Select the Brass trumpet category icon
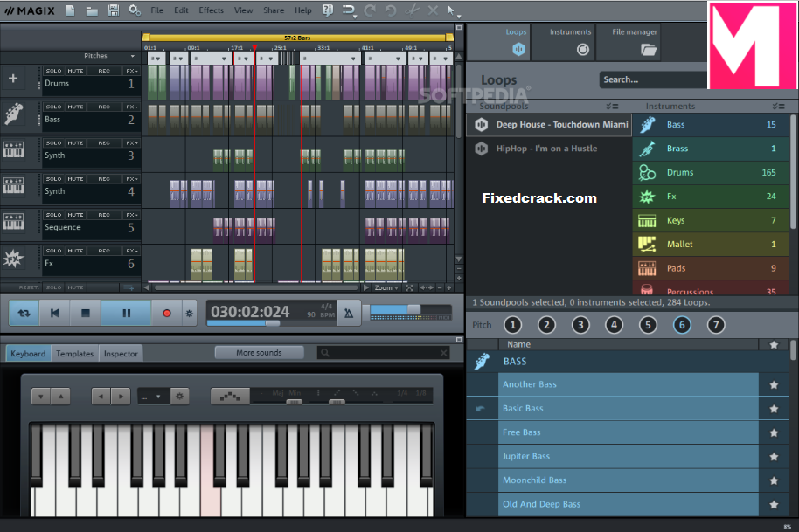Viewport: 799px width, 532px height. pyautogui.click(x=647, y=149)
